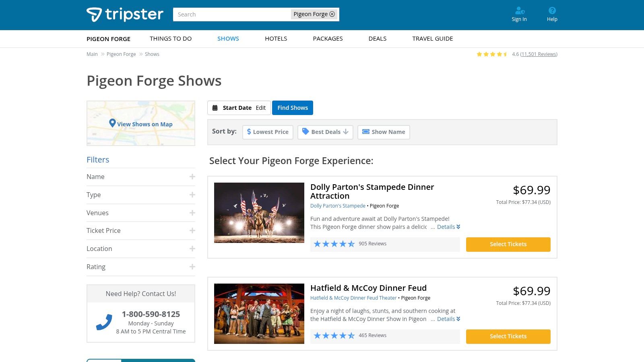
Task: Select Tickets for Hatfield & McCoy Dinner Feud
Action: pyautogui.click(x=508, y=337)
